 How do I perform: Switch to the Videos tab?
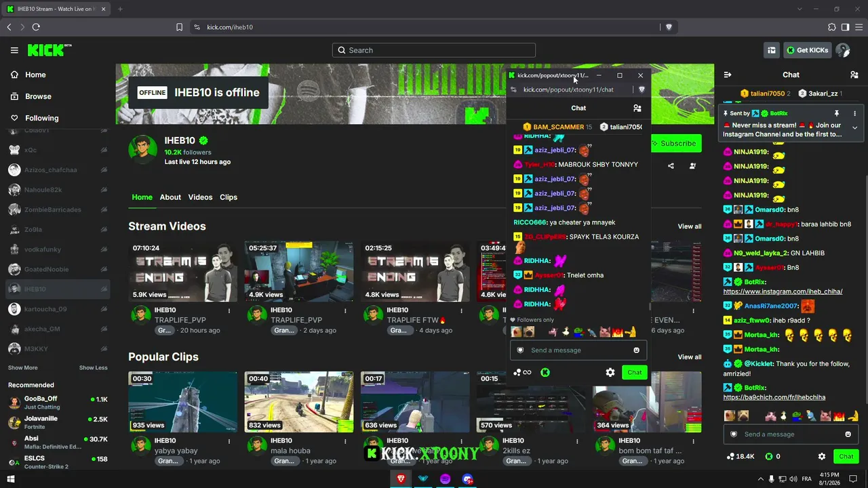click(x=200, y=197)
